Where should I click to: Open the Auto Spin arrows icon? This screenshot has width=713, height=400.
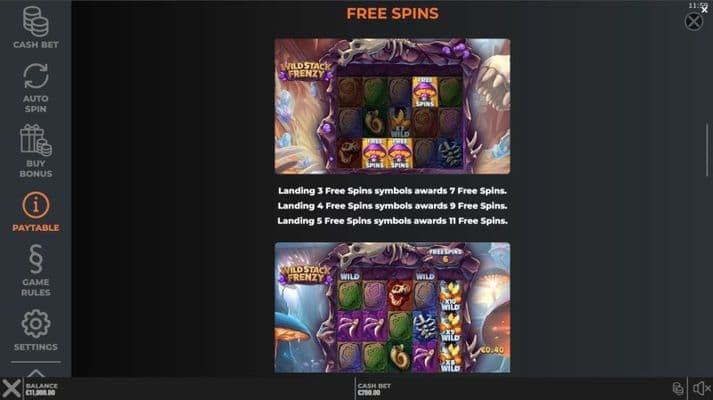click(35, 76)
